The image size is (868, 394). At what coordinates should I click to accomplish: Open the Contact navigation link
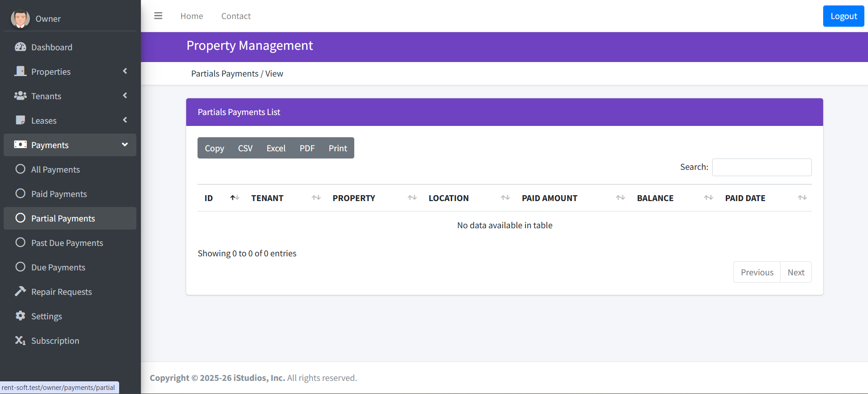pyautogui.click(x=236, y=16)
